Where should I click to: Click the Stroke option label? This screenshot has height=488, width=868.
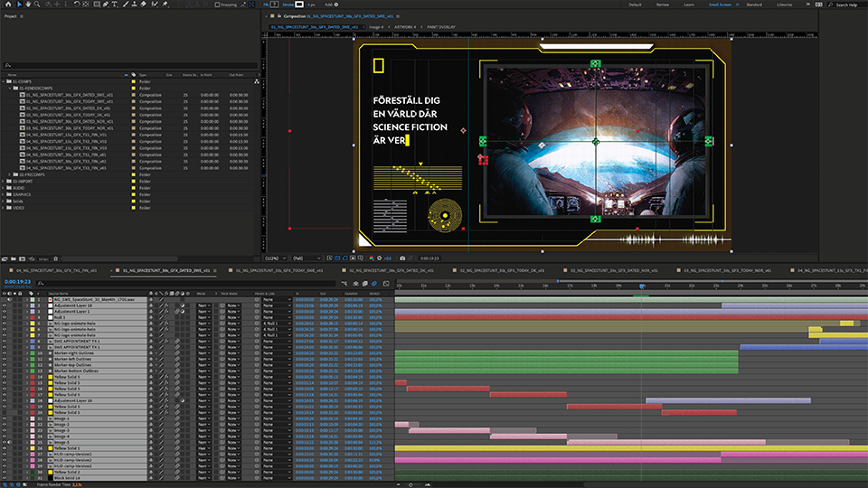coord(288,5)
